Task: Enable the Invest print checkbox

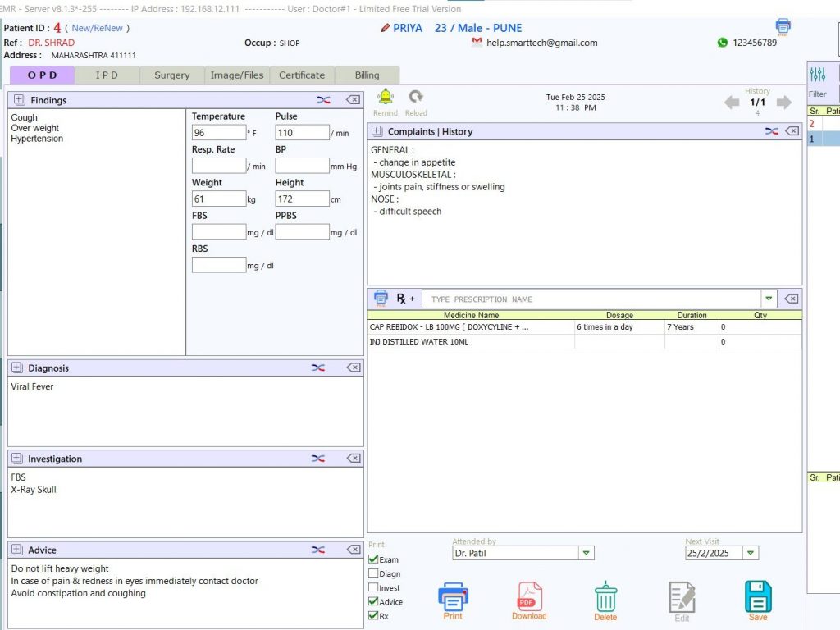Action: click(x=374, y=587)
